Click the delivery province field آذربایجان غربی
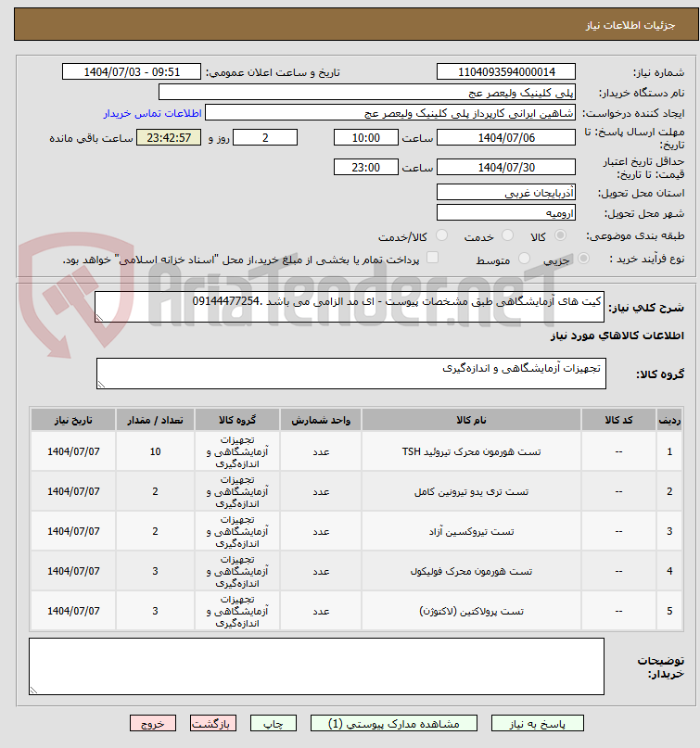 (x=506, y=193)
